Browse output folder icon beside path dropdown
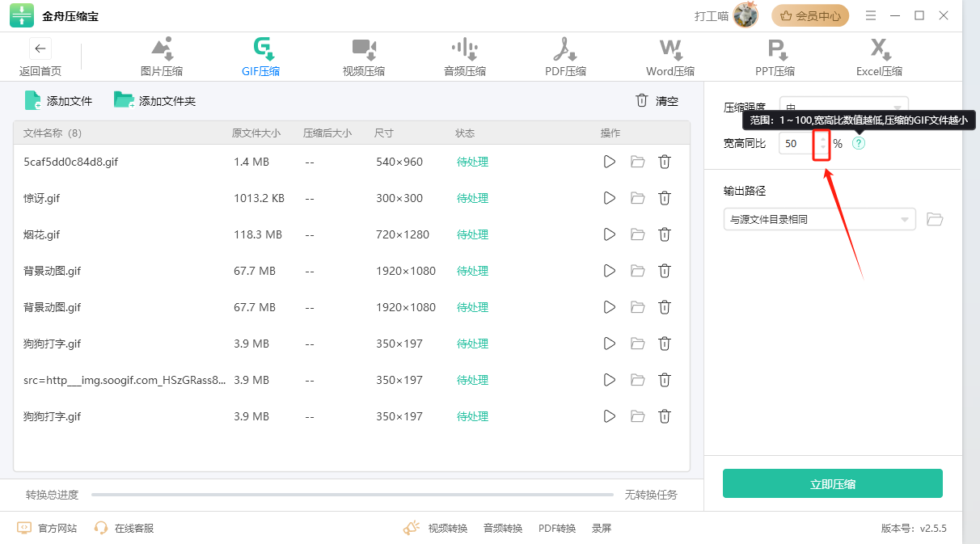 click(935, 220)
